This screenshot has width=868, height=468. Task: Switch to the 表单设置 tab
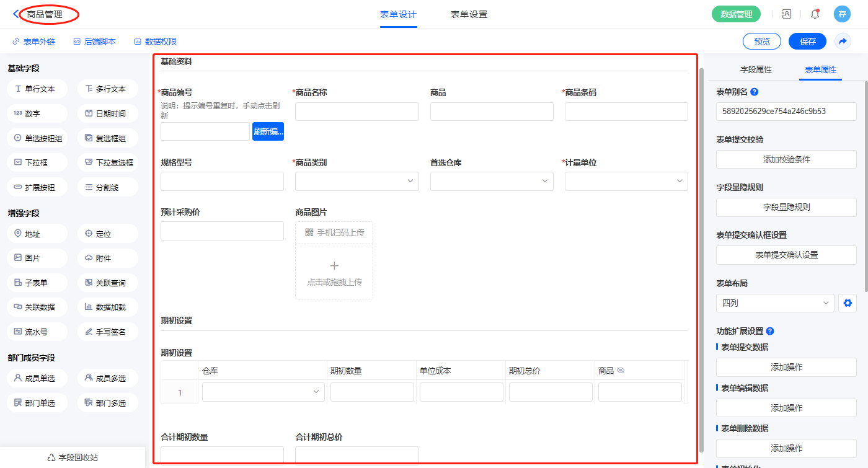(x=469, y=14)
